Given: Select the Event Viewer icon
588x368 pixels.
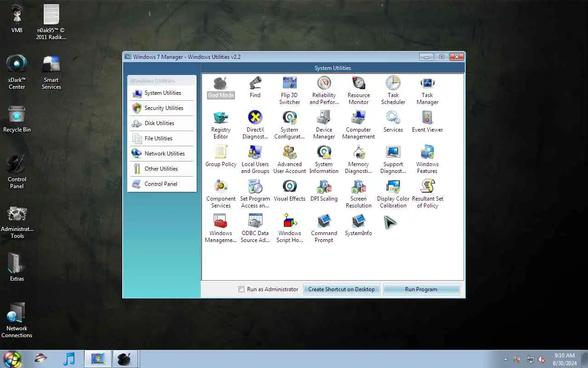Looking at the screenshot, I should point(427,118).
